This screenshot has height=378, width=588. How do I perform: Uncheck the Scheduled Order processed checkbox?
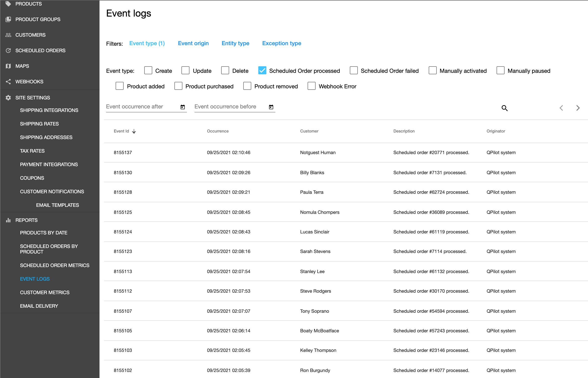(262, 71)
